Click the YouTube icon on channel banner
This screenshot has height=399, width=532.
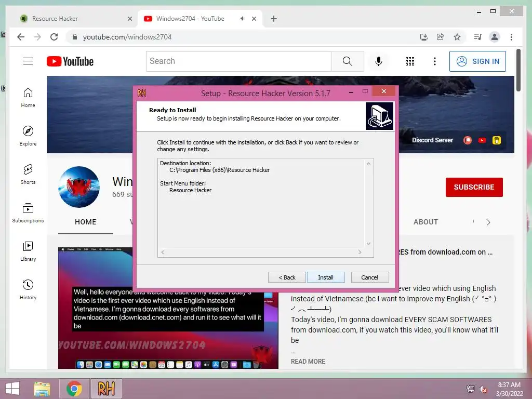482,140
